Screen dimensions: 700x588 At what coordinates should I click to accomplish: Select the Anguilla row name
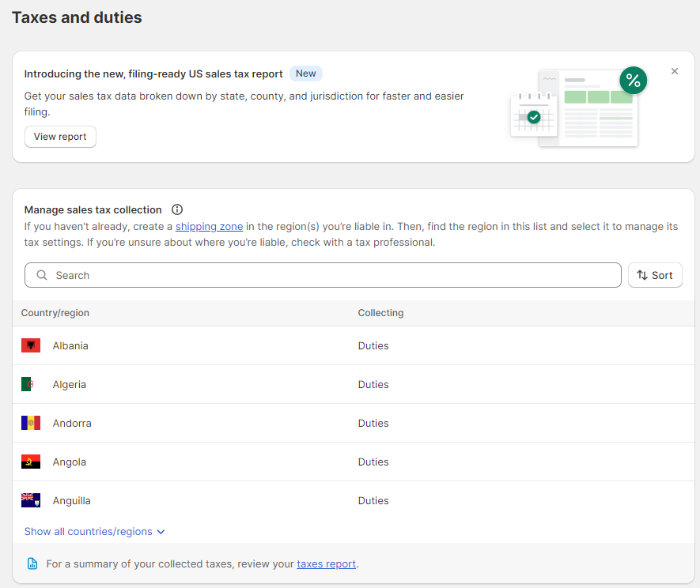point(71,501)
